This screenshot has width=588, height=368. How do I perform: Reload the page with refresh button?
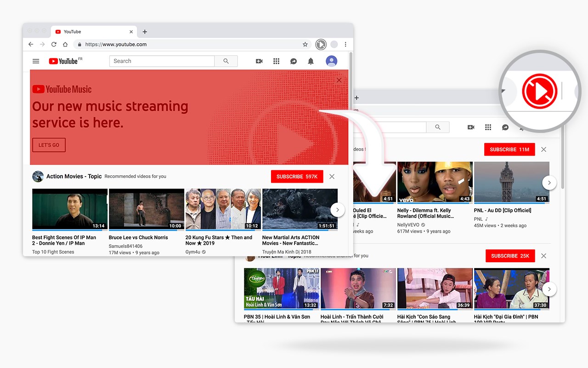point(54,45)
